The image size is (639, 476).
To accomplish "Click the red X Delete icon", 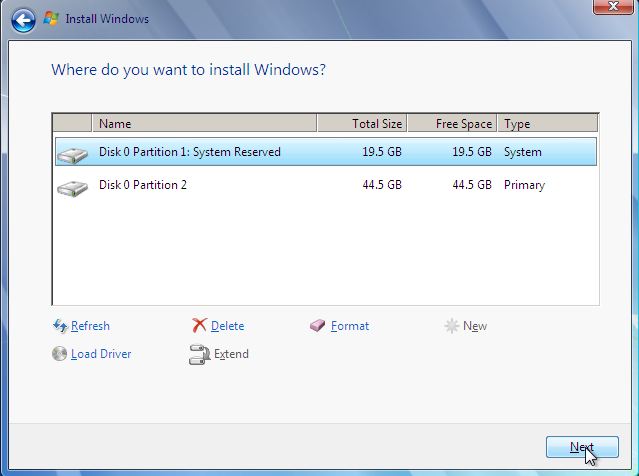I will [x=199, y=326].
